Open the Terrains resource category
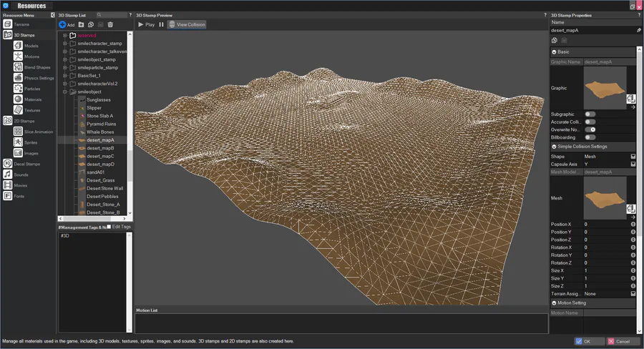Viewport: 644px width, 349px height. coord(21,24)
